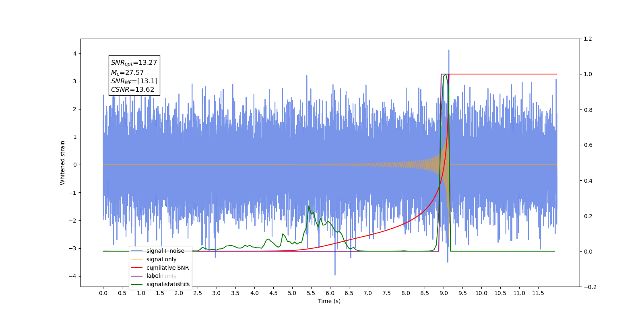Click the −2 tick on the left strain axis
The width and height of the screenshot is (644, 322).
coord(72,221)
